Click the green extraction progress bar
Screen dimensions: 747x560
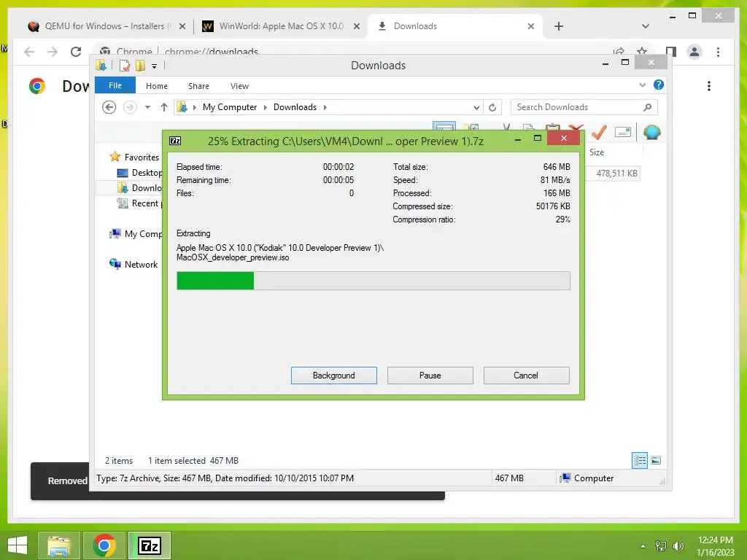coord(373,281)
